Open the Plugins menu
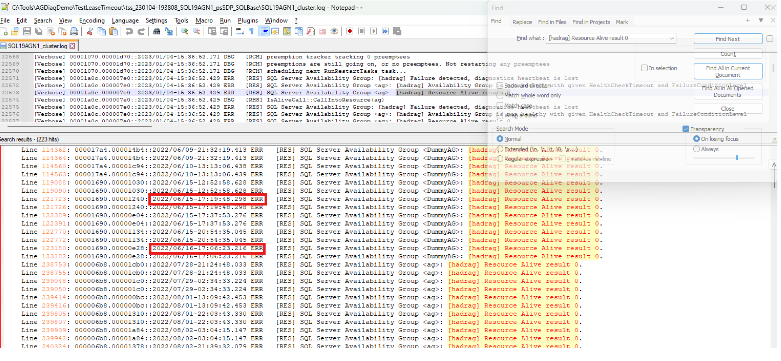This screenshot has height=361, width=781. [248, 20]
